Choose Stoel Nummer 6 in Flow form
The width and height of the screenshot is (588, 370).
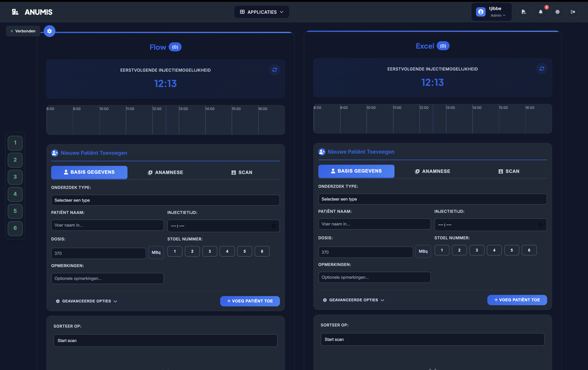(262, 251)
